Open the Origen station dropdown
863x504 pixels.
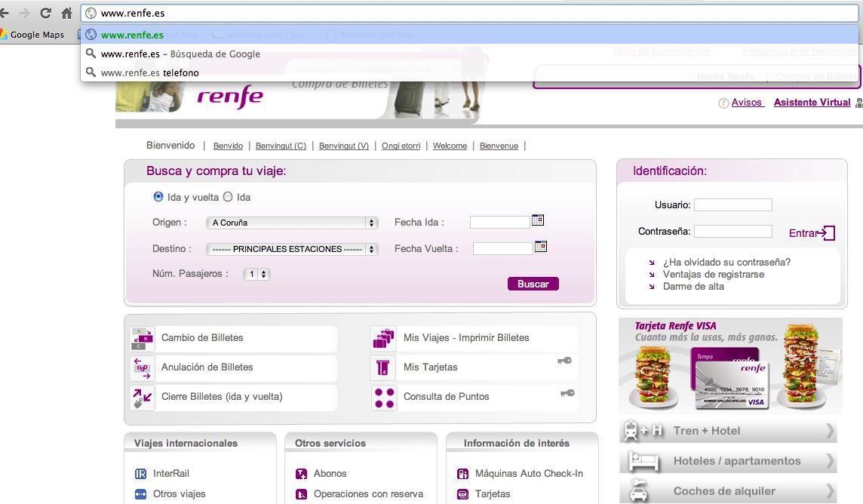click(291, 223)
